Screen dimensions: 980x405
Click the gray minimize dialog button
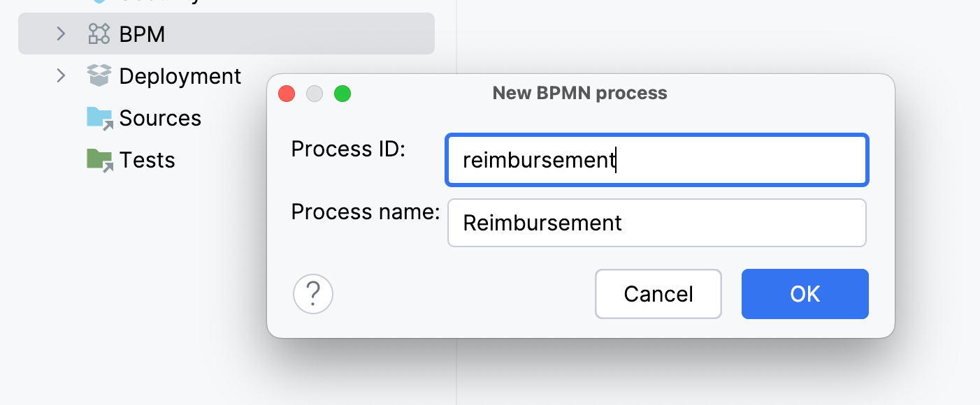click(315, 94)
